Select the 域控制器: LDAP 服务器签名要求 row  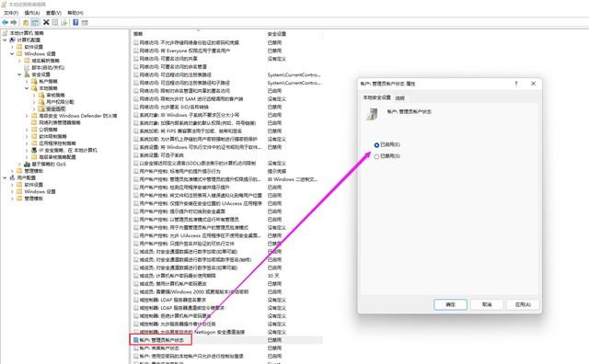tap(227, 300)
